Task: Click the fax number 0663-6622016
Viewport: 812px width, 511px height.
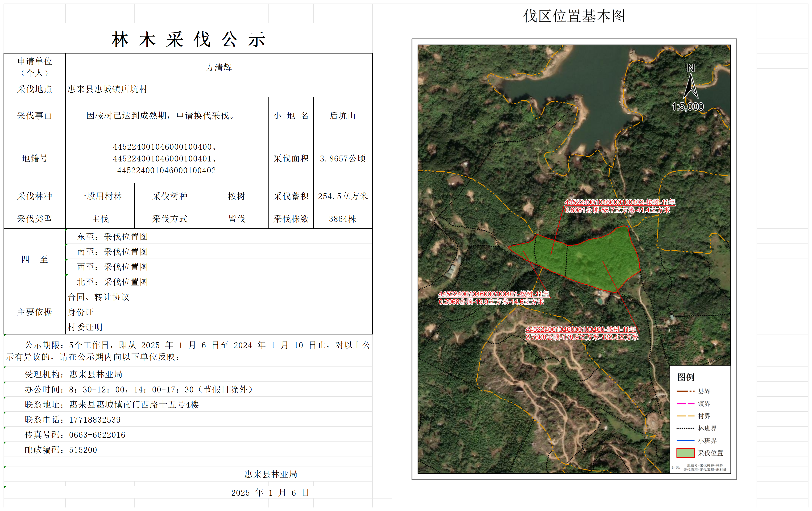Action: coord(97,435)
